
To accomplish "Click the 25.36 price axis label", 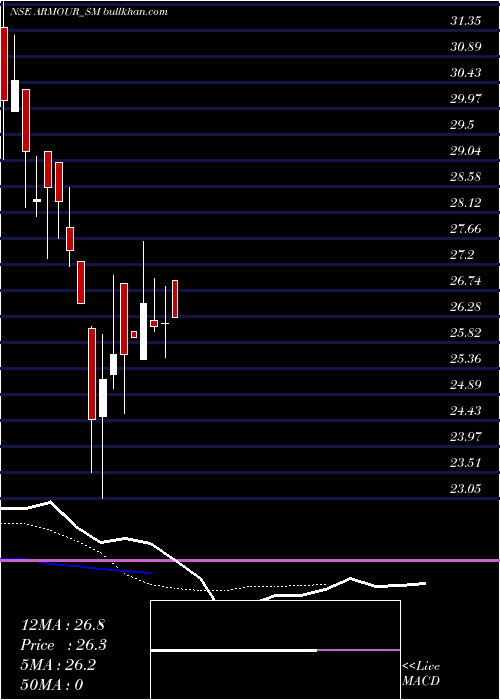I will (x=466, y=358).
